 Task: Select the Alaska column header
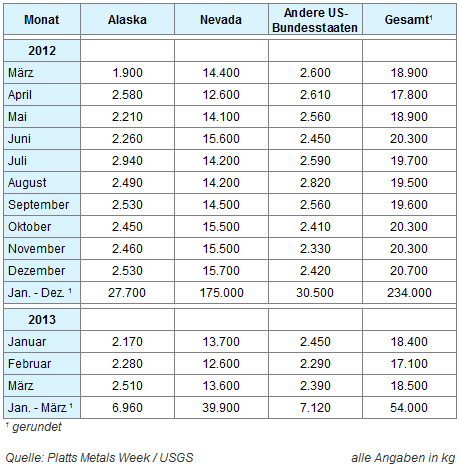click(127, 19)
